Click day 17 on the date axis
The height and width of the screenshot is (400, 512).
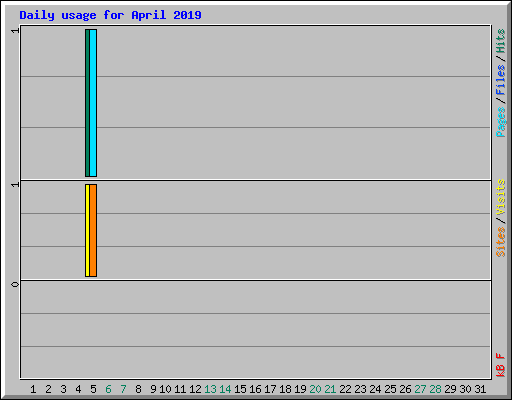[x=270, y=389]
